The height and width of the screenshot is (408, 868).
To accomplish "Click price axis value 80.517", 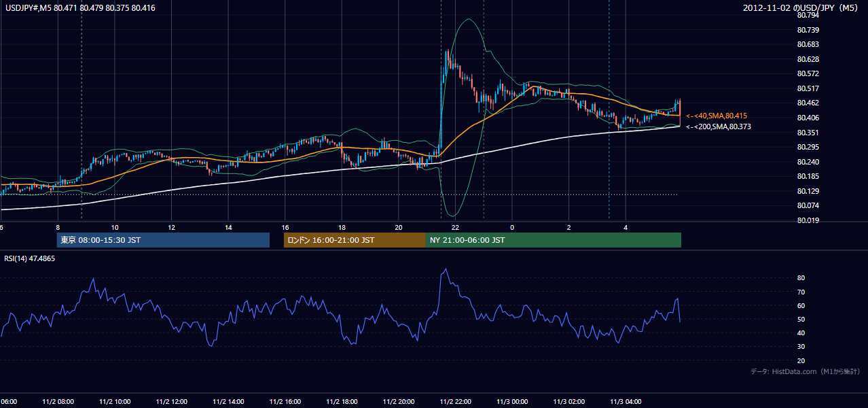I will coord(808,88).
